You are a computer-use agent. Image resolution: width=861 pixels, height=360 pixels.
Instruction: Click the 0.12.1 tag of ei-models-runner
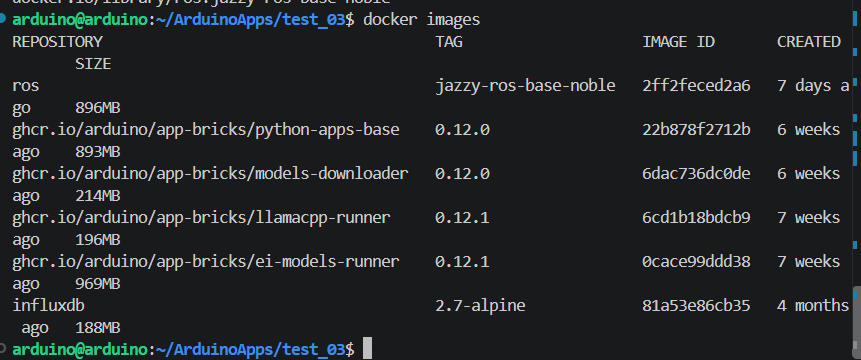point(462,262)
